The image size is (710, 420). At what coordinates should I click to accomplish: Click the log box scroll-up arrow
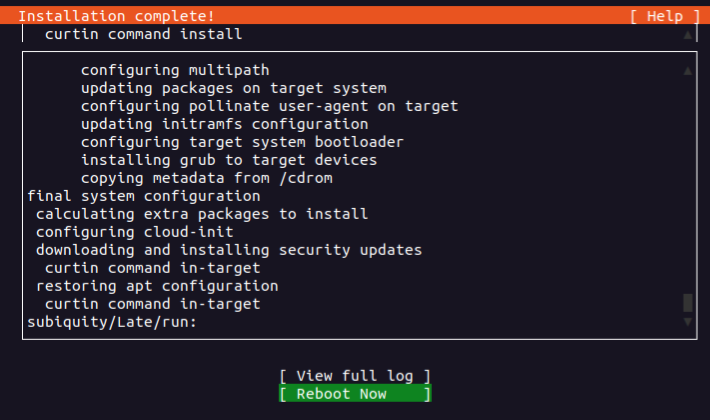coord(687,71)
